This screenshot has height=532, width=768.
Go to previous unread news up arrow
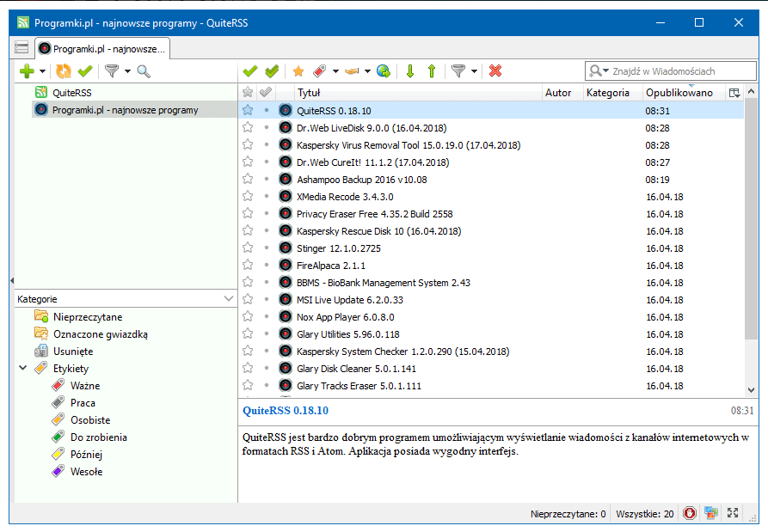(432, 71)
